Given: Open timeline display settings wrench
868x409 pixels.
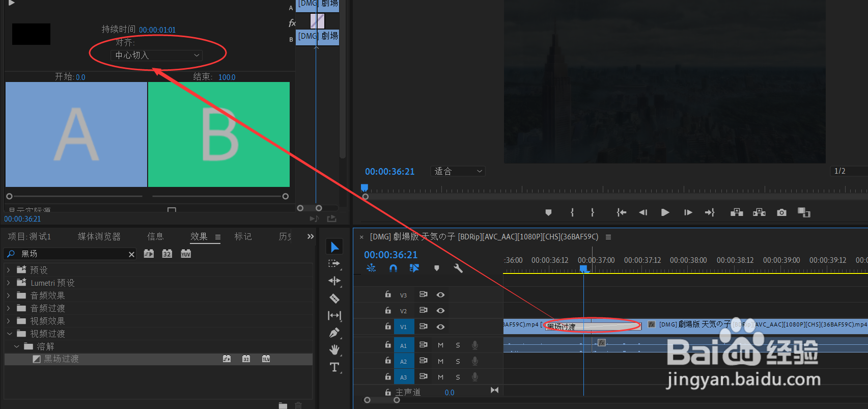Looking at the screenshot, I should pos(458,268).
